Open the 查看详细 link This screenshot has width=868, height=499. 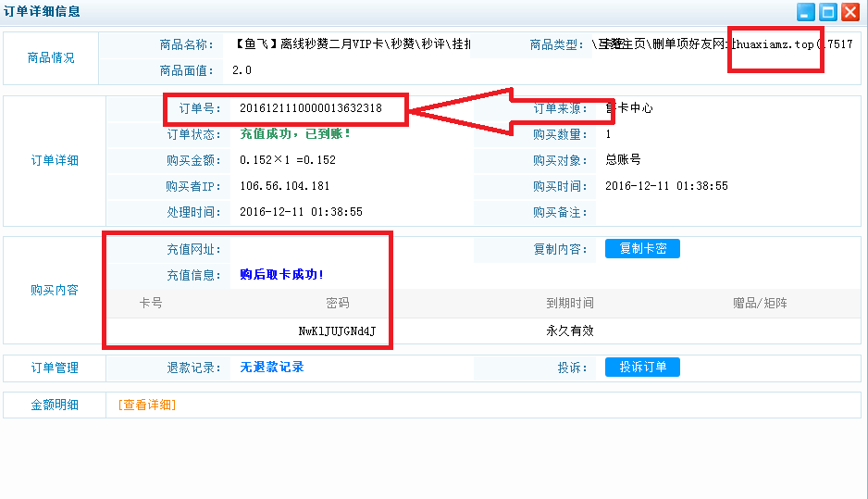click(x=146, y=405)
